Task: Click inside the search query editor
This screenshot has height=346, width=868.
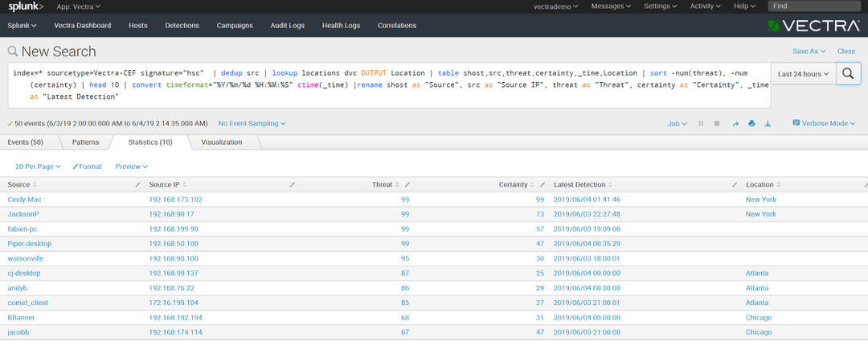Action: click(389, 84)
